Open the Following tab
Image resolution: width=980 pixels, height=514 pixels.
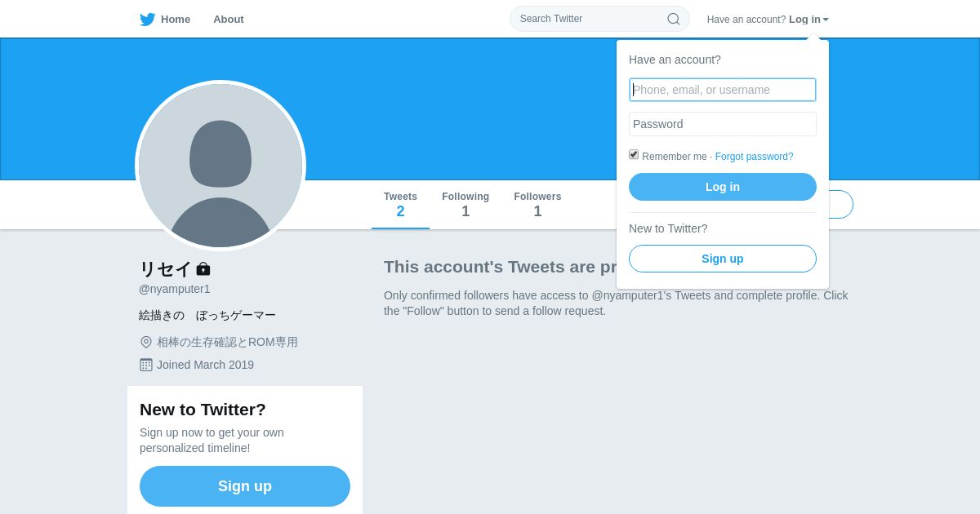465,205
